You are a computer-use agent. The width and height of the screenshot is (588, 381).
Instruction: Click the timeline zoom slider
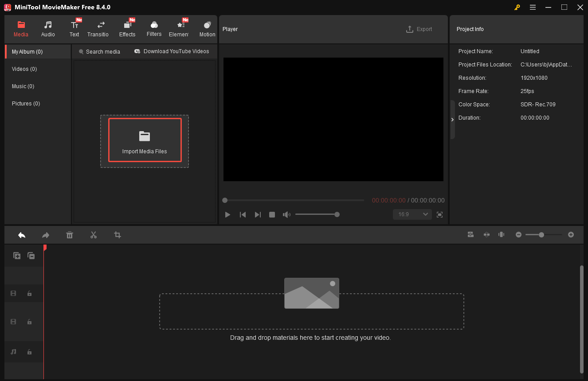541,234
